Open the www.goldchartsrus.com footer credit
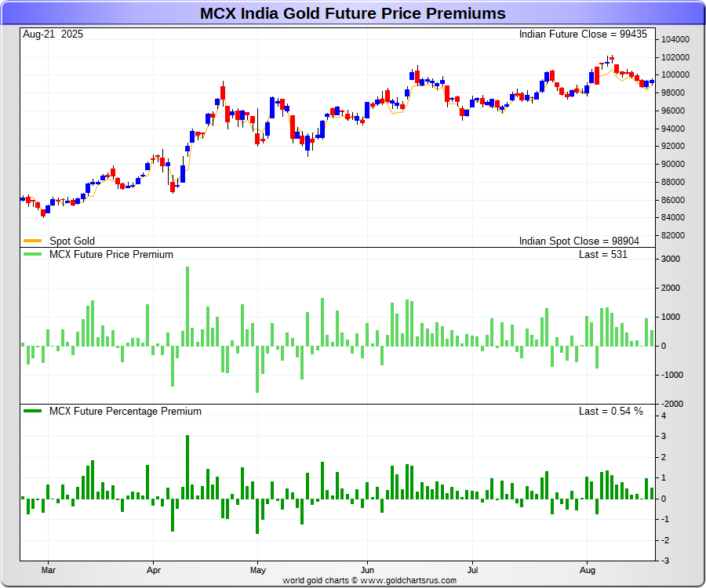 408,580
